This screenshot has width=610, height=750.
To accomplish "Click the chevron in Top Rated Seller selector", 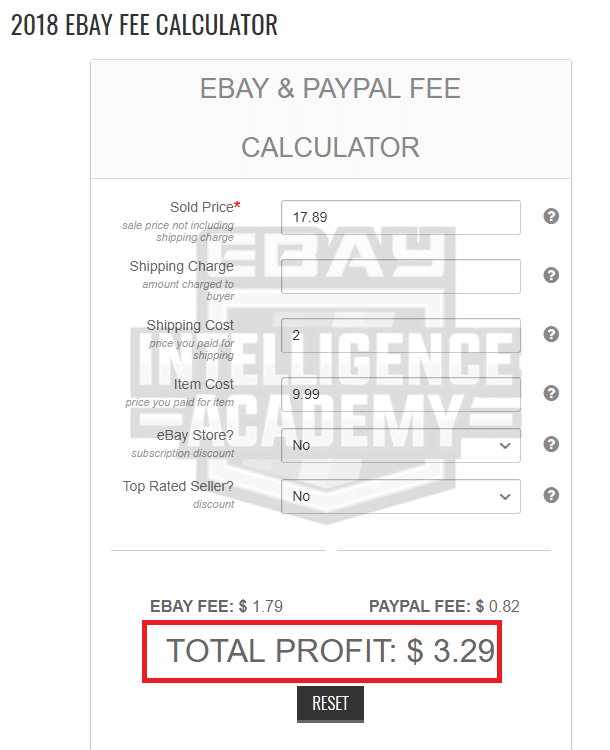I will click(505, 496).
